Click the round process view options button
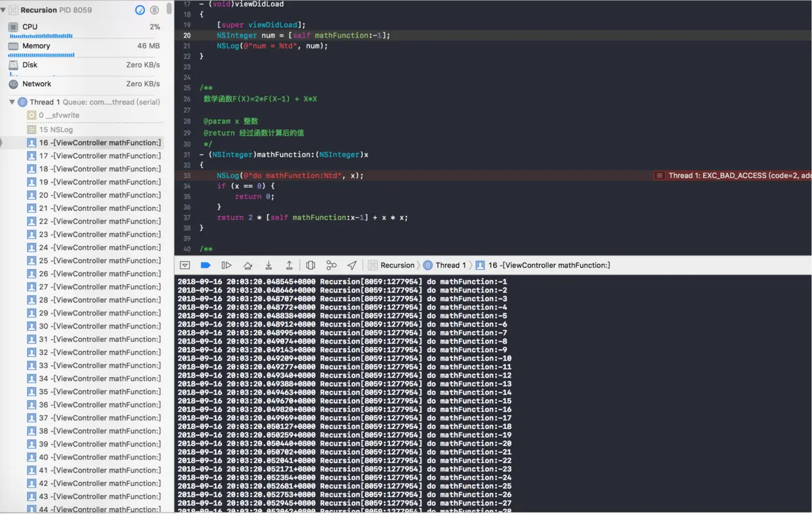 [155, 10]
